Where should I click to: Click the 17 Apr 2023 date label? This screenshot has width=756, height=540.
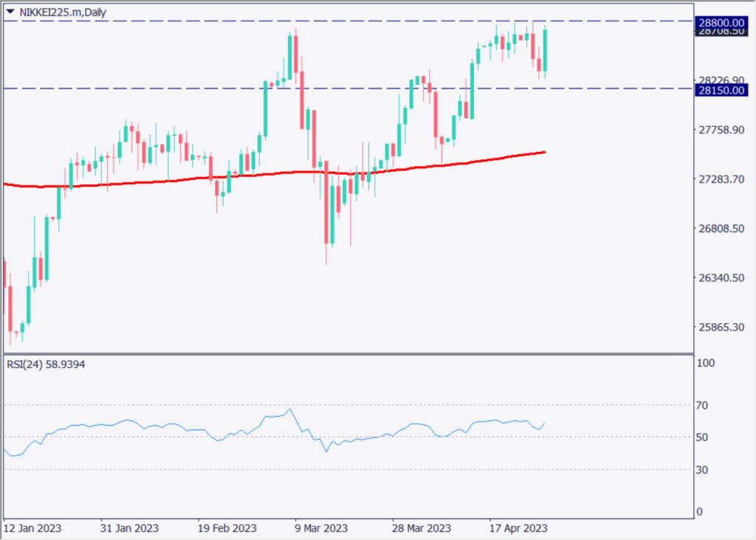click(x=518, y=529)
